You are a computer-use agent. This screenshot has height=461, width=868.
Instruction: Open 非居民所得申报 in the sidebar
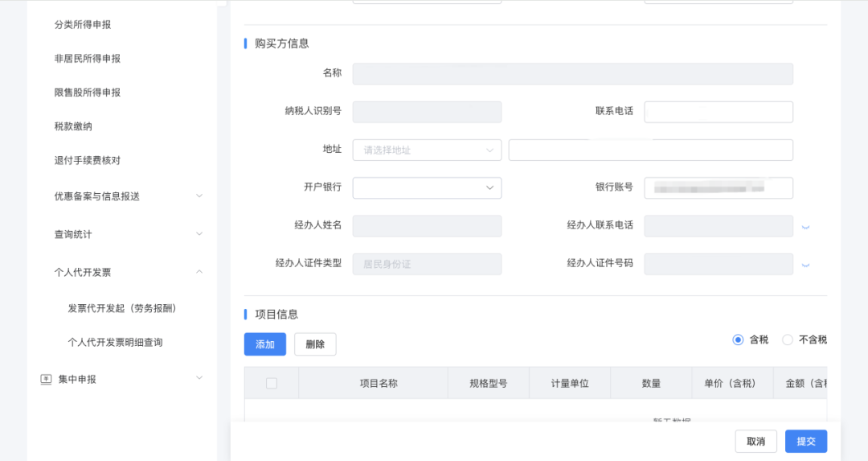(87, 58)
